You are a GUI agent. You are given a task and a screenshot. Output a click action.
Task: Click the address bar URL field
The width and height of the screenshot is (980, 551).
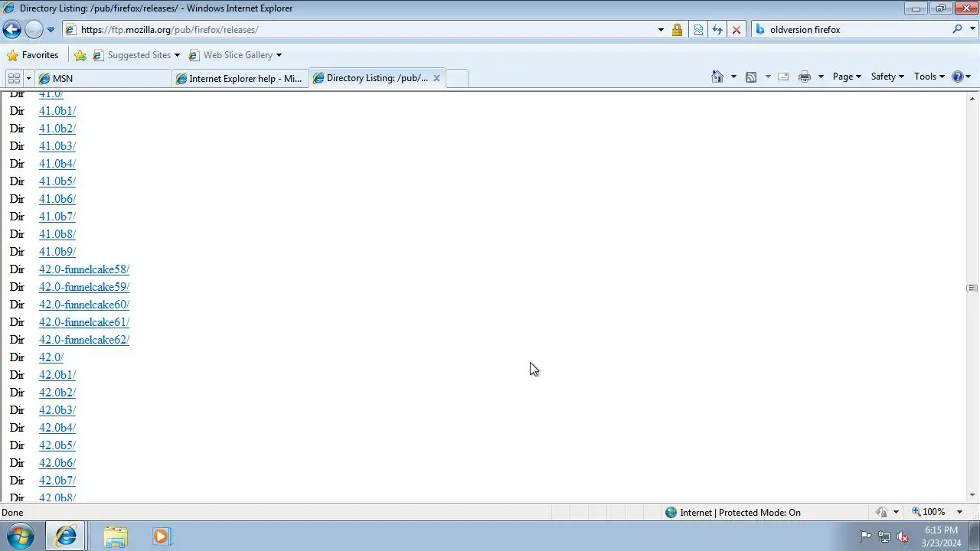tap(360, 30)
